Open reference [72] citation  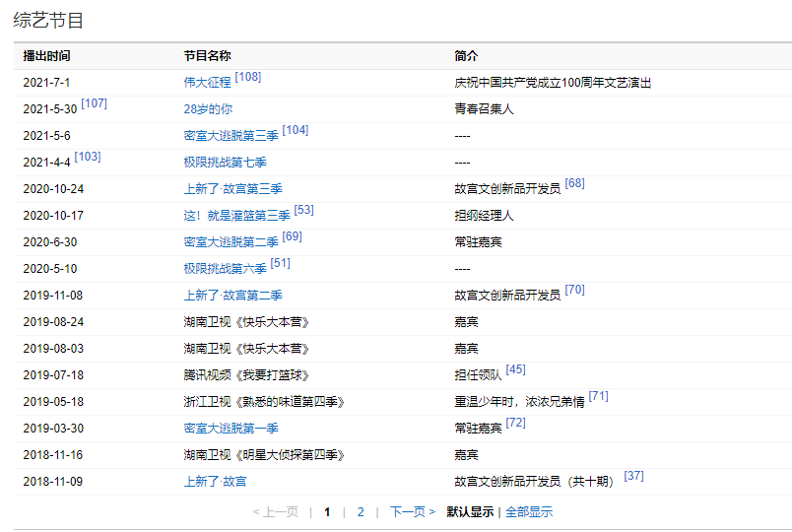(x=516, y=423)
